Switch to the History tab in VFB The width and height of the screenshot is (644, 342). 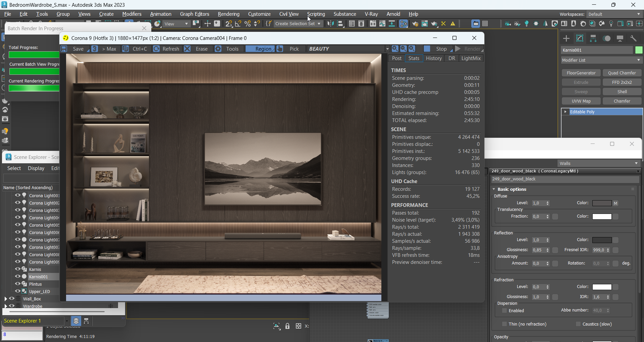tap(433, 58)
